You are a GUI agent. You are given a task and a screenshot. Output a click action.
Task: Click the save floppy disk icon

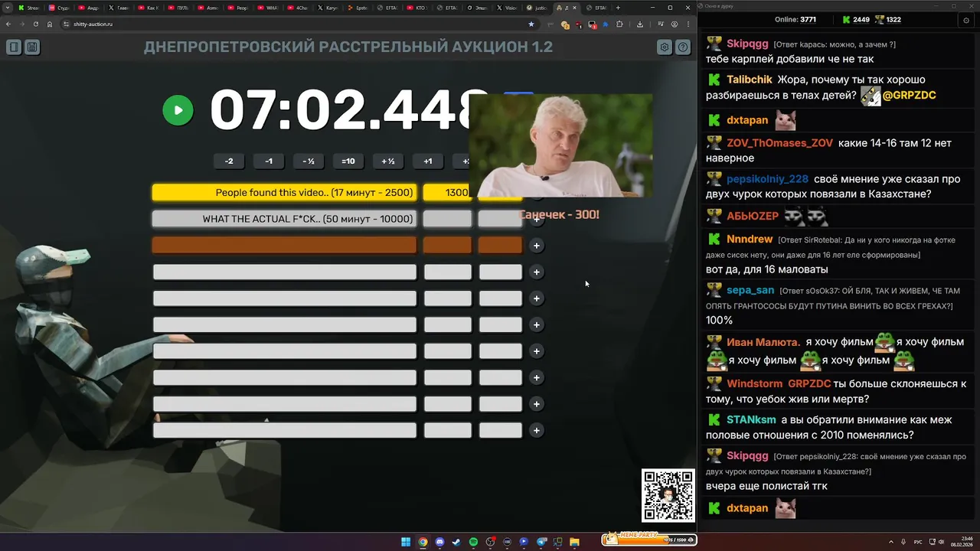pyautogui.click(x=32, y=47)
